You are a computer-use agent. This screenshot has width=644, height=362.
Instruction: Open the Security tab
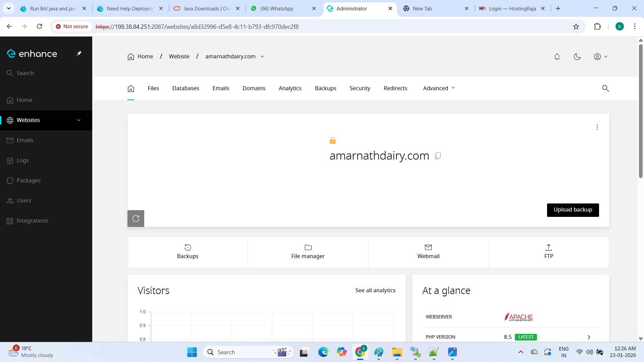[360, 88]
